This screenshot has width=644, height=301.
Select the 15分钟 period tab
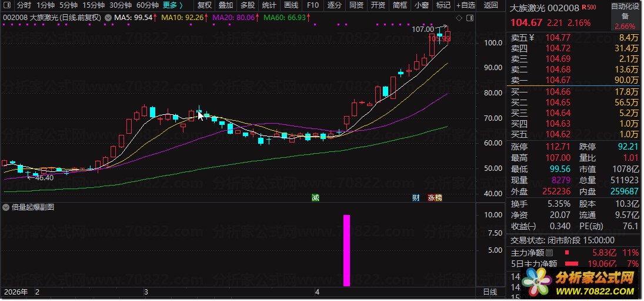click(94, 5)
